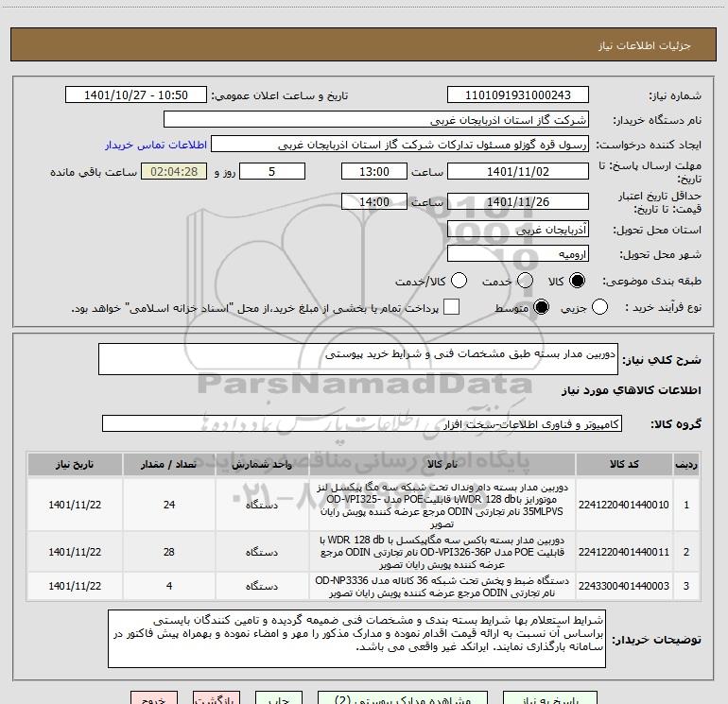Click the need number field 1101091931000243
Screen dimensions: 728x704
coord(518,94)
